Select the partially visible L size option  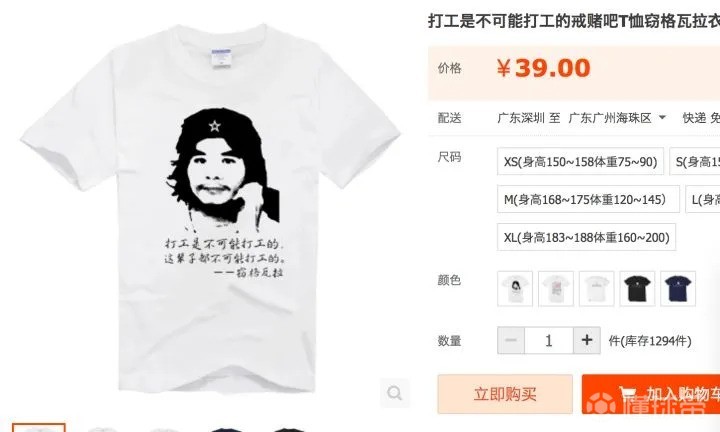[x=703, y=199]
